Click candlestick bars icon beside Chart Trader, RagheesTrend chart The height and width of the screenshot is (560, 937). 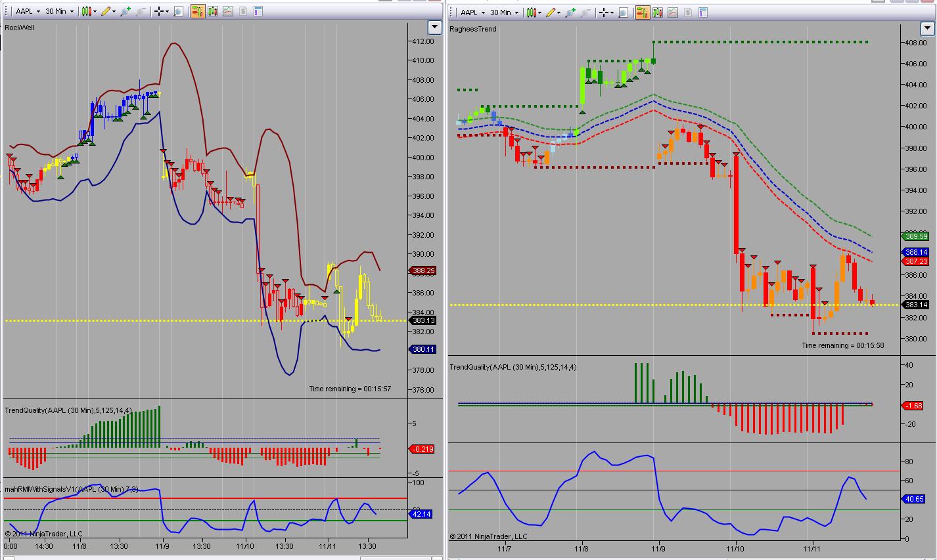pos(658,12)
